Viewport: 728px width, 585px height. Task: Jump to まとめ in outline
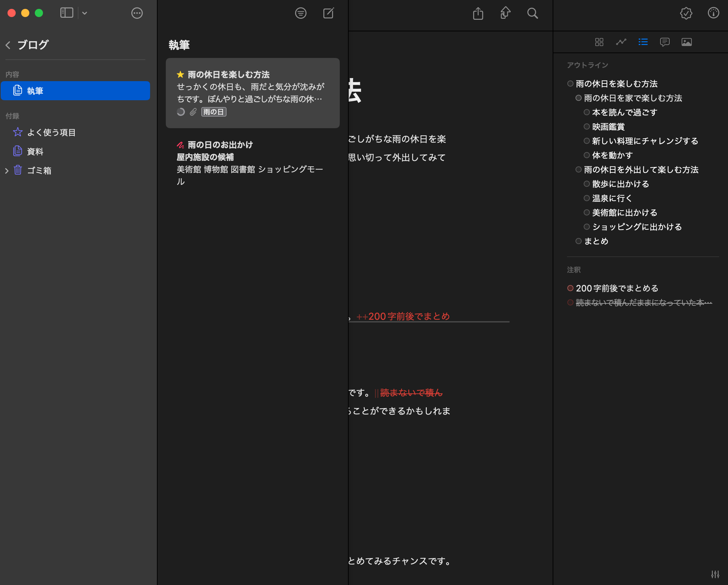point(596,241)
